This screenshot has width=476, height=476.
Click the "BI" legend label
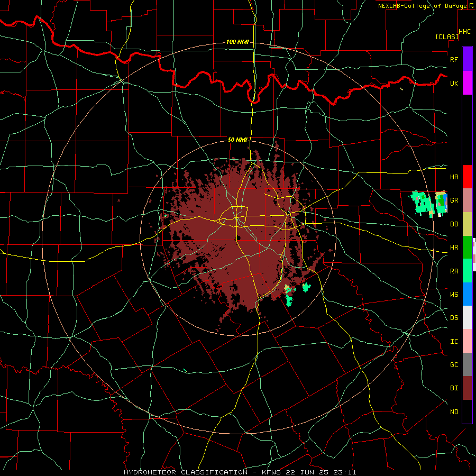tap(454, 388)
